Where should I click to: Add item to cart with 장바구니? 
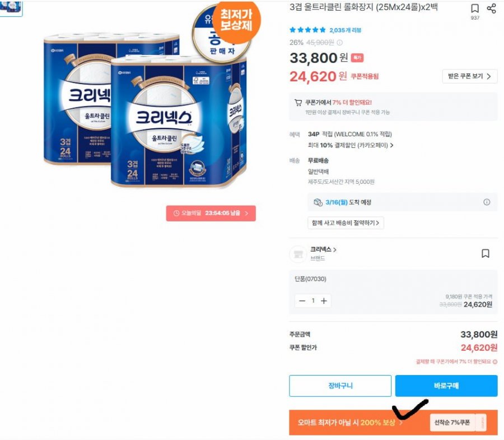pyautogui.click(x=340, y=386)
